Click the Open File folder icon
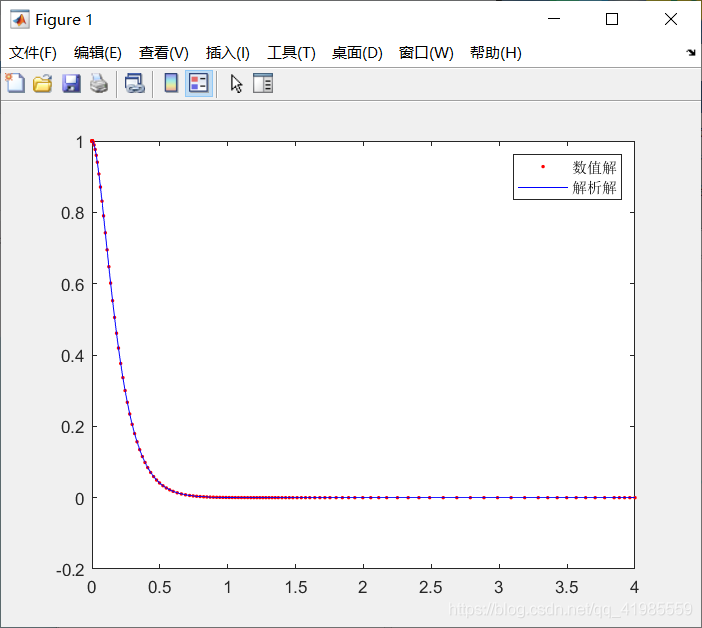The height and width of the screenshot is (628, 702). tap(43, 83)
